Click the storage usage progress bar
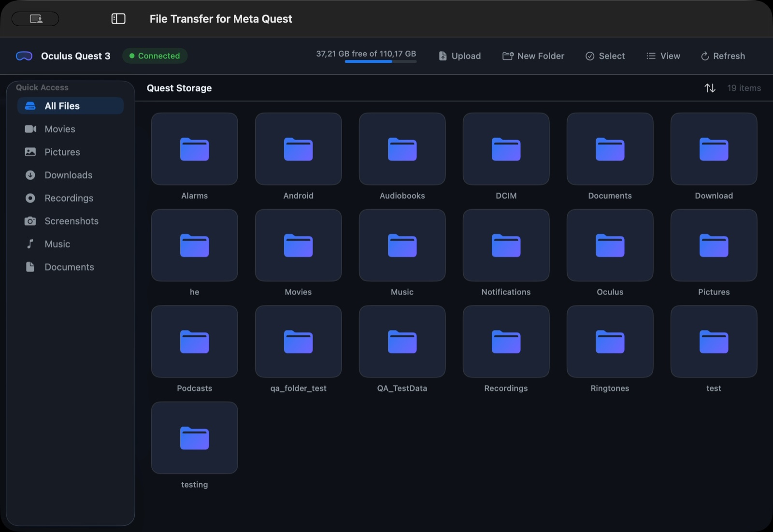This screenshot has height=532, width=773. tap(380, 62)
